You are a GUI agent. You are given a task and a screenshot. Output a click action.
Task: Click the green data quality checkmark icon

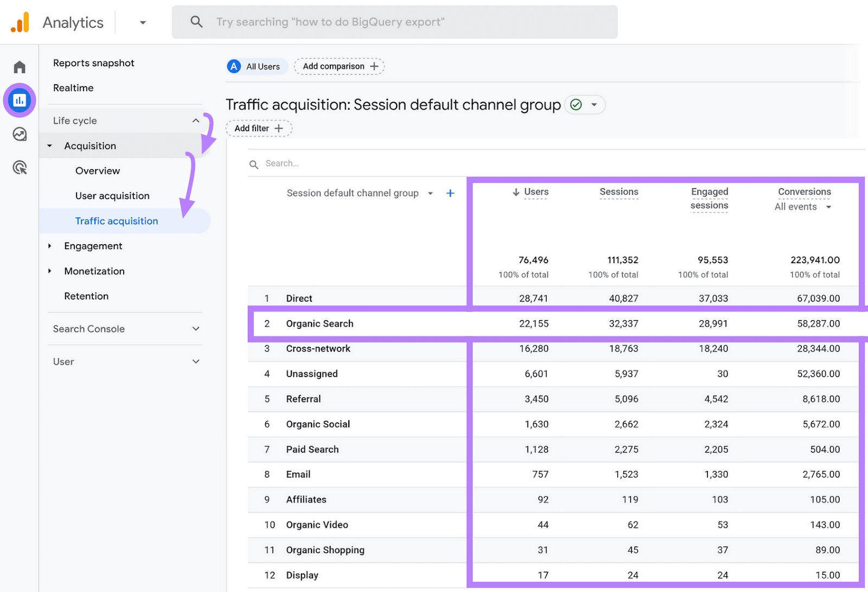click(x=576, y=105)
